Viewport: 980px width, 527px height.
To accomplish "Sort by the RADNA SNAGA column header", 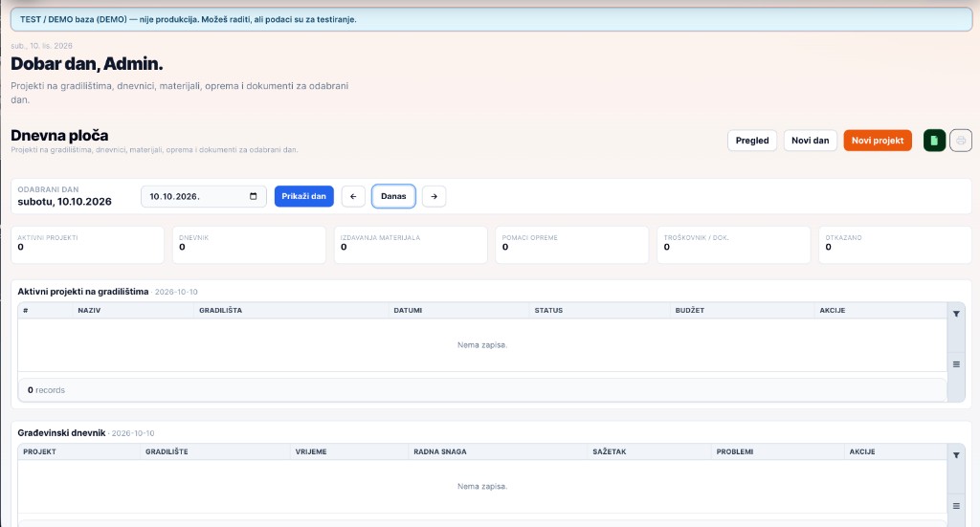I will [x=440, y=451].
